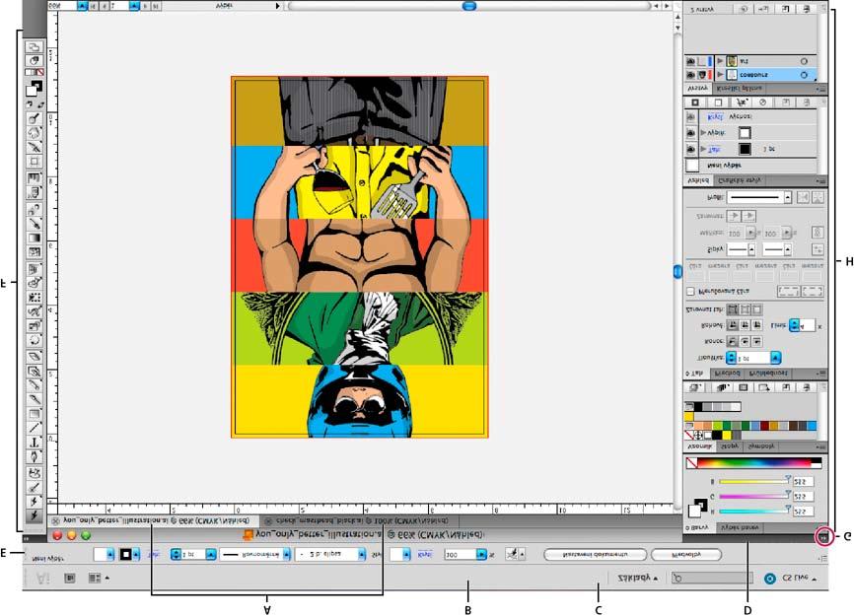This screenshot has height=616, width=854.
Task: Select the Blend tool
Action: click(x=35, y=209)
